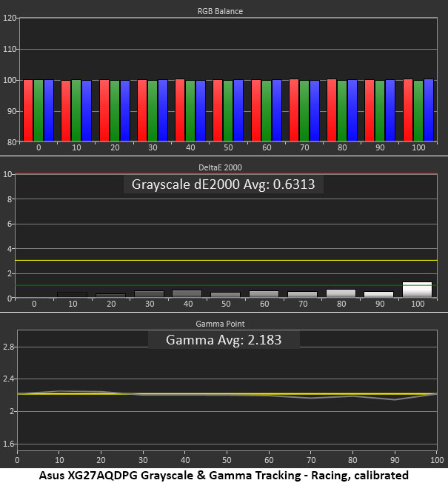Click the 1.6 label on Gamma axis
Screen dimensions: 448x483
[x=8, y=444]
